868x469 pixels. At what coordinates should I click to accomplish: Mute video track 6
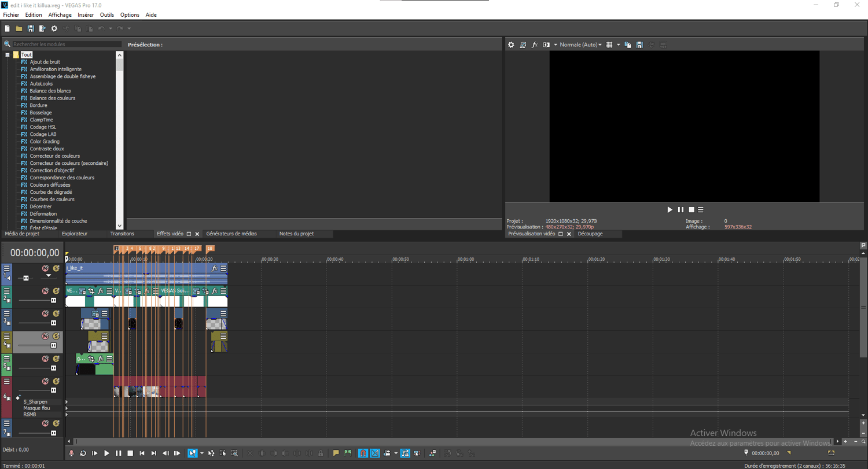[45, 381]
